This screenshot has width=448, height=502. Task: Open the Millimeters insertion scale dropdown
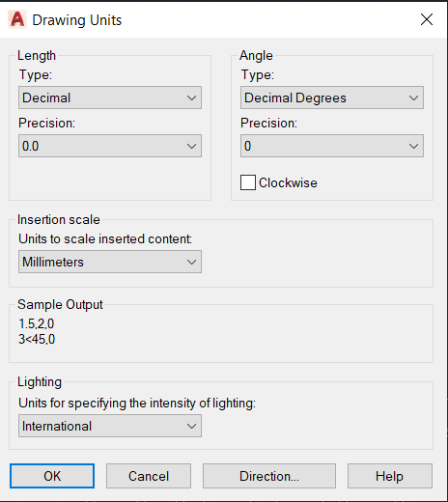(x=110, y=262)
